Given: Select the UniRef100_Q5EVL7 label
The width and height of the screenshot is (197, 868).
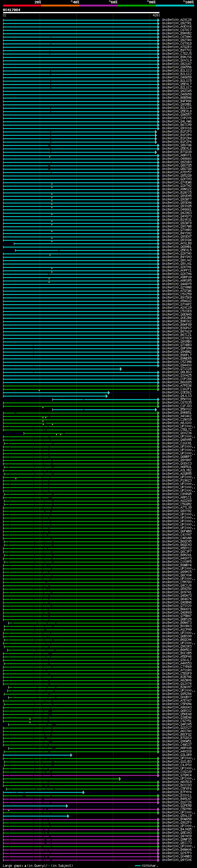Looking at the screenshot, I should click(176, 84).
